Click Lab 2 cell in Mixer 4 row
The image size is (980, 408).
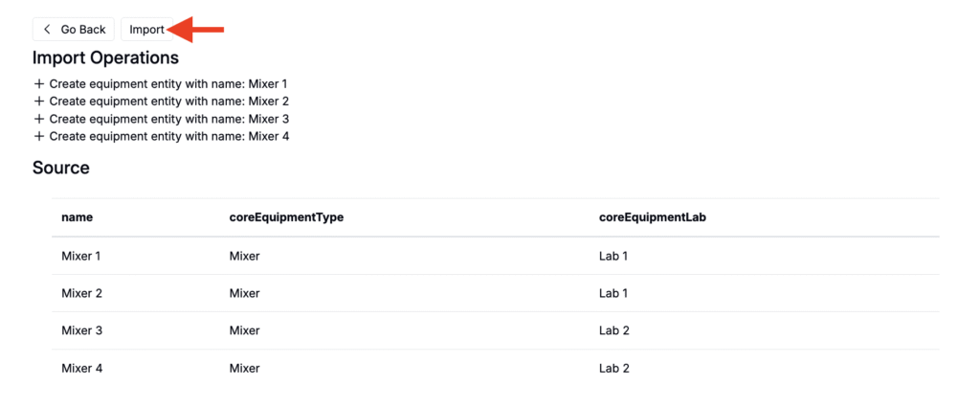tap(612, 368)
